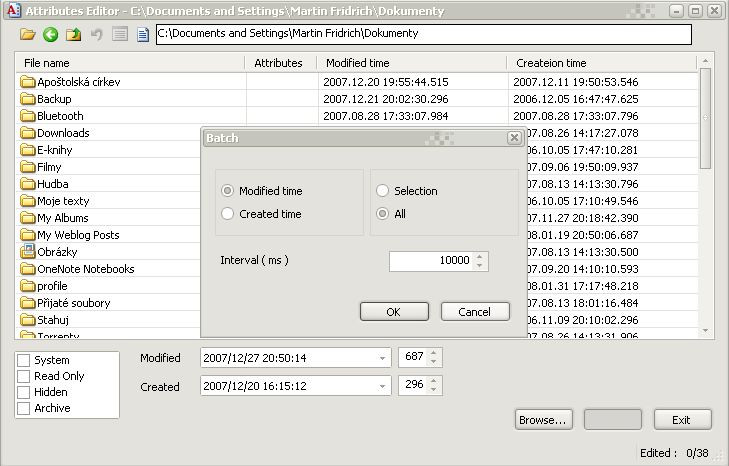
Task: Click the folder path input field
Action: 423,34
